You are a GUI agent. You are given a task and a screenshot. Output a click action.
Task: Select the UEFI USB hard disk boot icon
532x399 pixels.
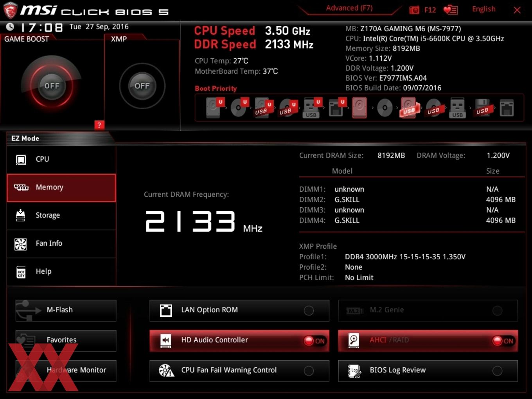(x=264, y=108)
